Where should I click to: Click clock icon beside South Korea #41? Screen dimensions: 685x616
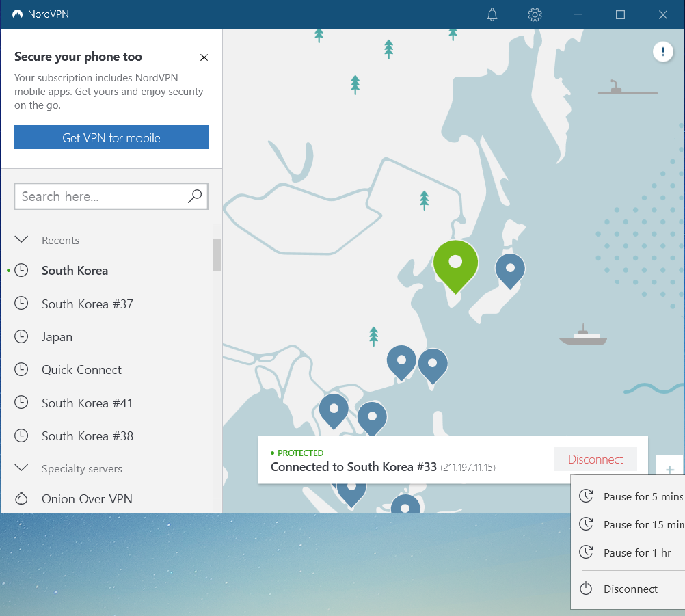pyautogui.click(x=21, y=403)
